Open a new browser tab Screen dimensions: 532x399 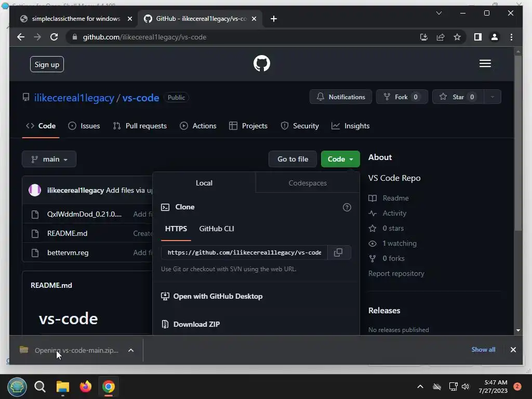[274, 19]
